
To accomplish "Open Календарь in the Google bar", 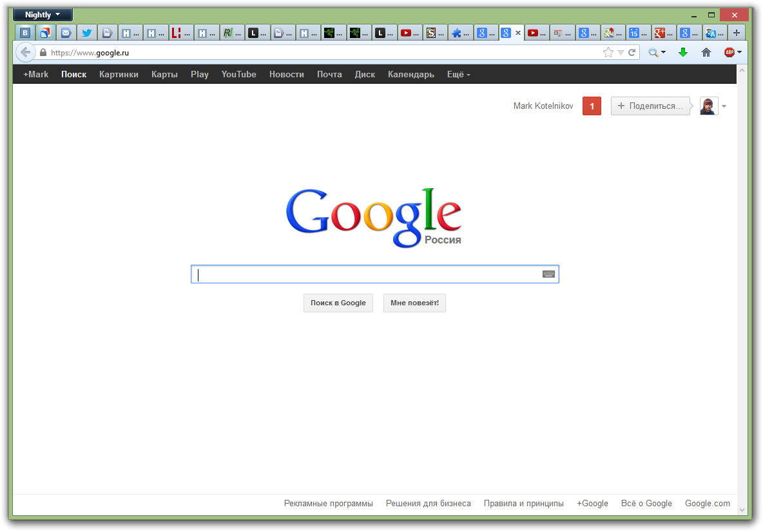I will tap(410, 75).
